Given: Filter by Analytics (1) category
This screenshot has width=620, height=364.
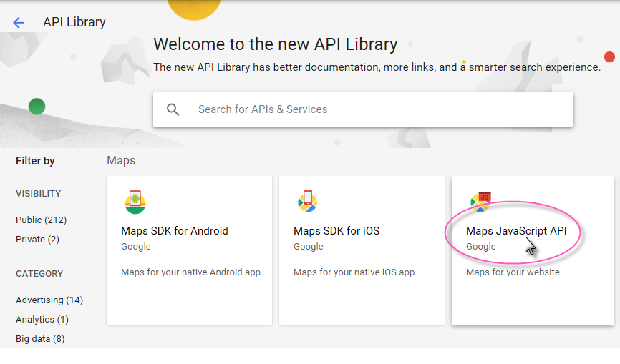Looking at the screenshot, I should (x=42, y=320).
